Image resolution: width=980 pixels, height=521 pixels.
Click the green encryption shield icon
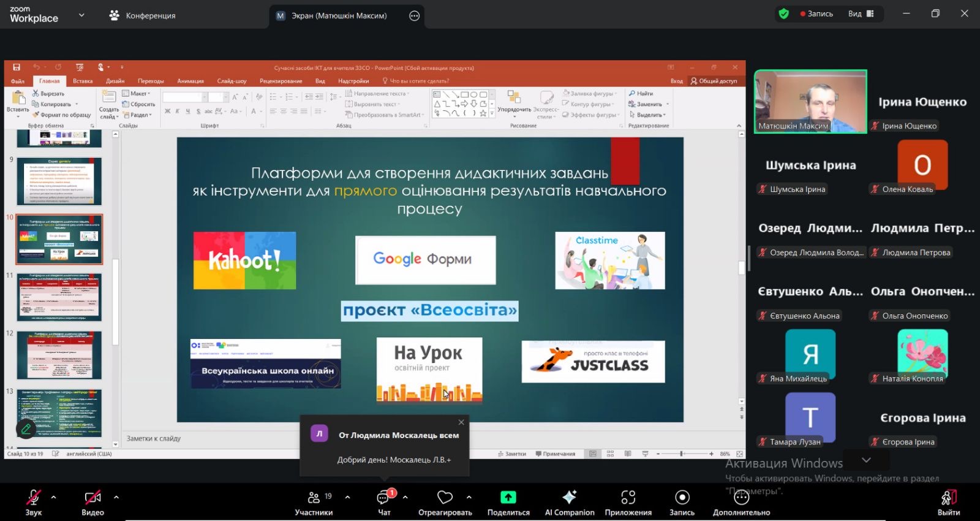[783, 13]
